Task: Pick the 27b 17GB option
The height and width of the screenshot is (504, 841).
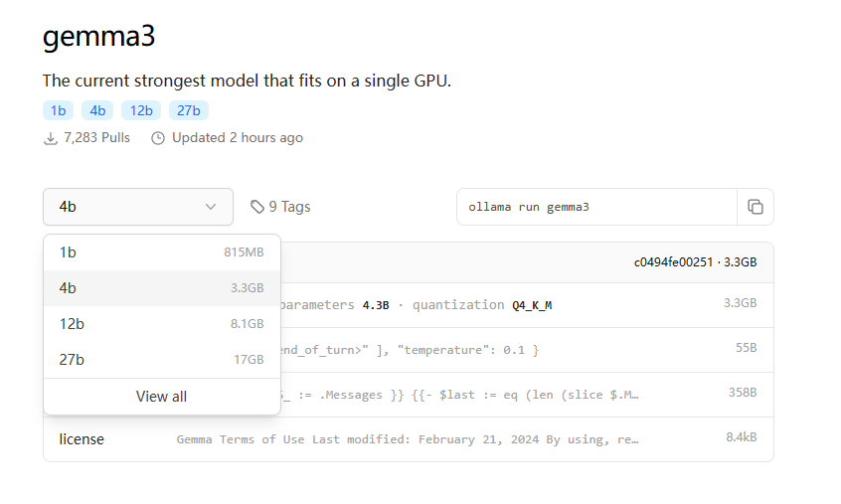Action: (x=161, y=360)
